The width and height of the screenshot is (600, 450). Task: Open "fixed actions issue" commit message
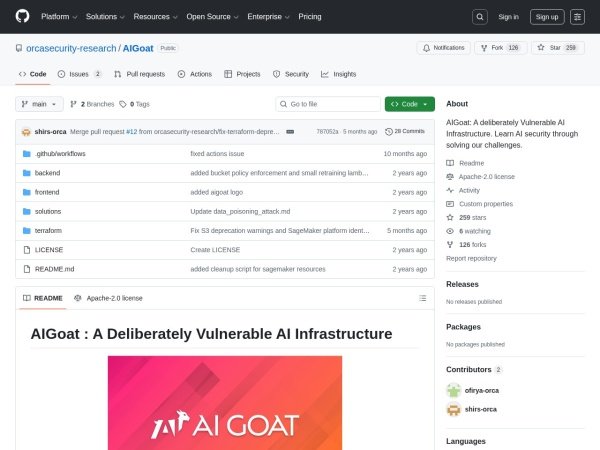point(217,154)
